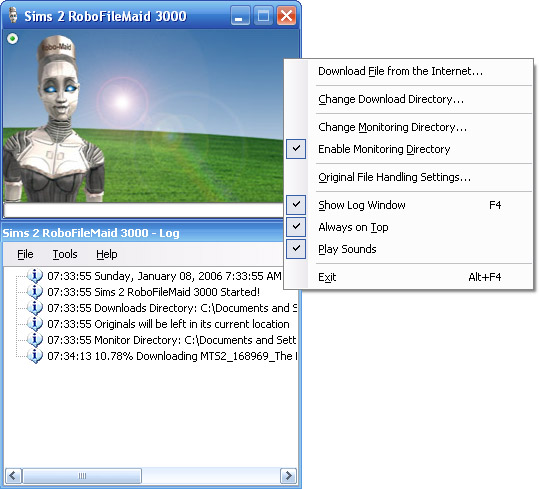Select log line 'Downloads Directory: C:\Documents and'
539x489 pixels.
172,308
